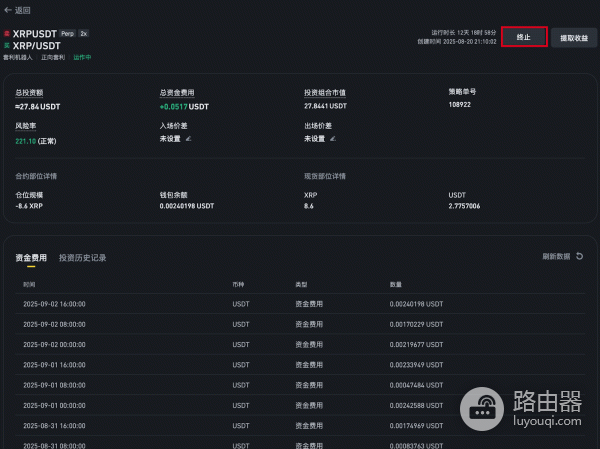Refresh data with the 刷新数据 icon
600x449 pixels.
(x=579, y=256)
